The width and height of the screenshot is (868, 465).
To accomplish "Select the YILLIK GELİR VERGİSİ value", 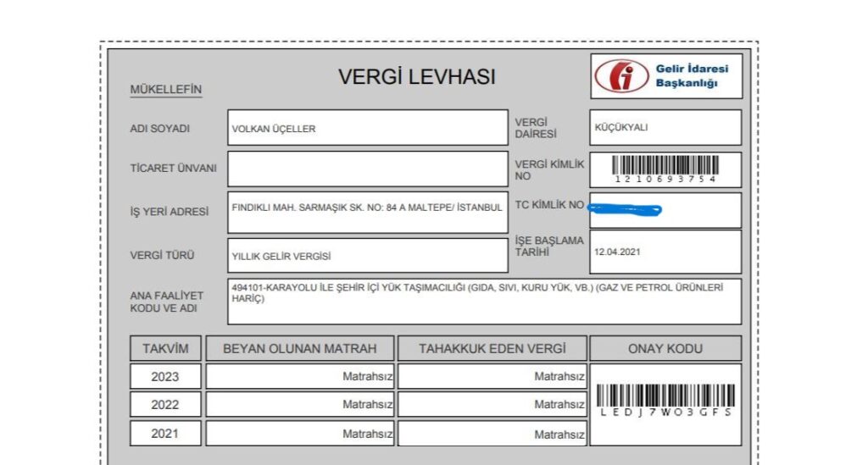I will tap(281, 257).
